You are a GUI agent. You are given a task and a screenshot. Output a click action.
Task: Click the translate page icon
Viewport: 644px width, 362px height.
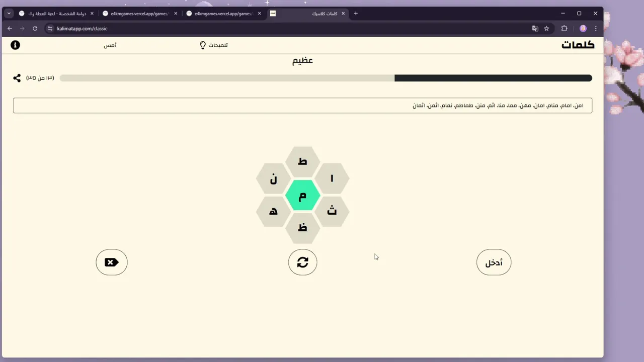tap(535, 29)
